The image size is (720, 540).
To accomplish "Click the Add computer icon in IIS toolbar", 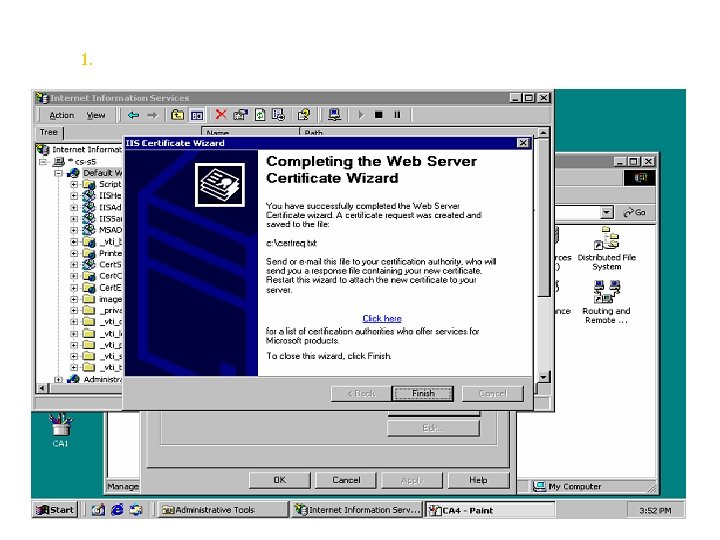I will click(x=334, y=115).
